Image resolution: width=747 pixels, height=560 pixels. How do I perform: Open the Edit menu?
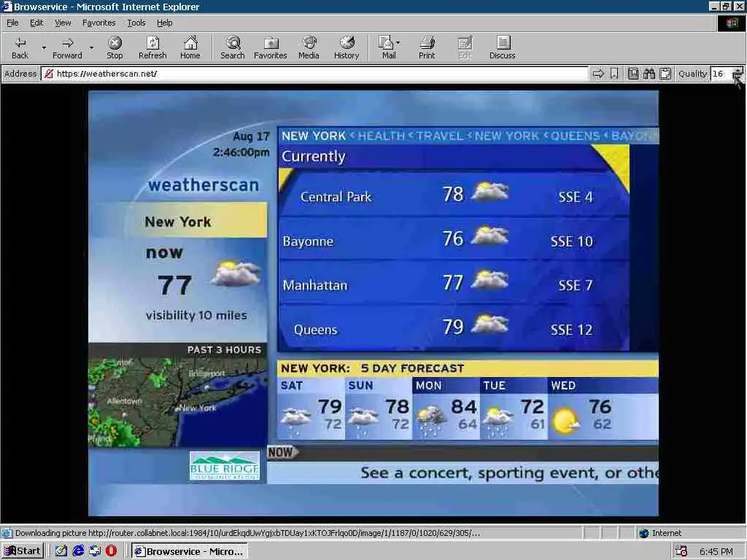(x=36, y=23)
